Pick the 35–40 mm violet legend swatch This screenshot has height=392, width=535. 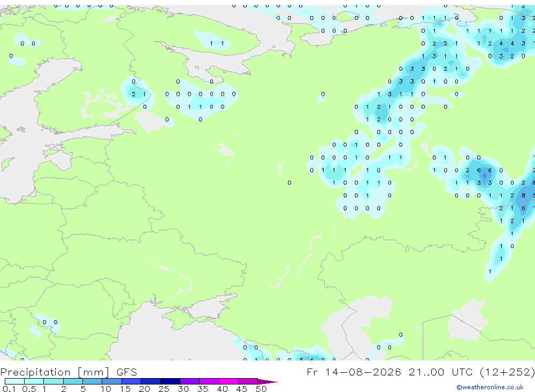[209, 381]
